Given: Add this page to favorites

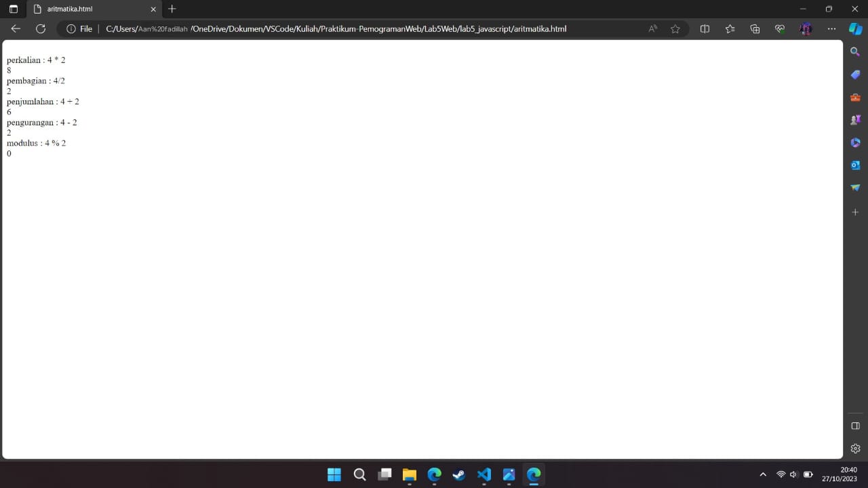Looking at the screenshot, I should pos(675,28).
